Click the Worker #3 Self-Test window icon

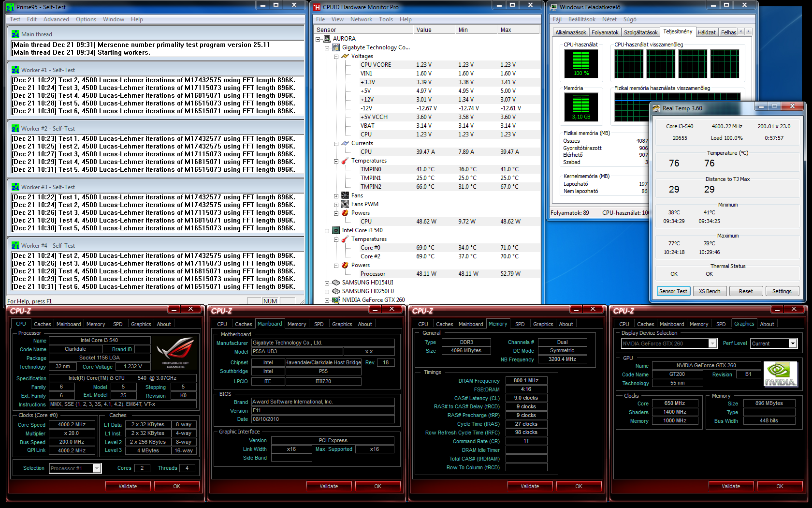click(15, 187)
